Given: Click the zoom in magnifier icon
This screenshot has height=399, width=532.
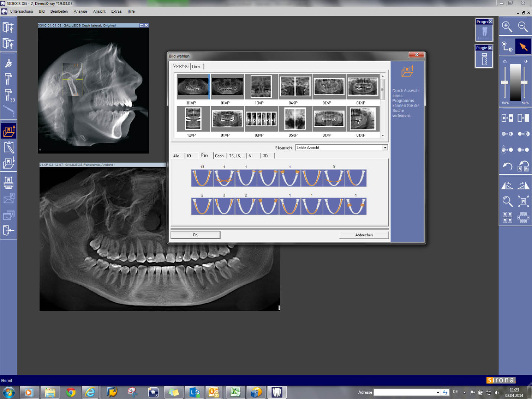Looking at the screenshot, I should click(x=507, y=27).
